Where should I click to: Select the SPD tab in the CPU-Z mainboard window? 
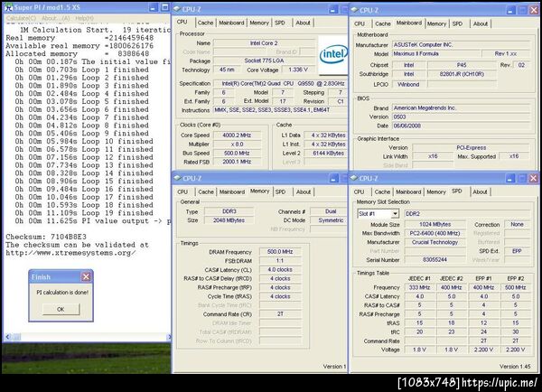(457, 23)
